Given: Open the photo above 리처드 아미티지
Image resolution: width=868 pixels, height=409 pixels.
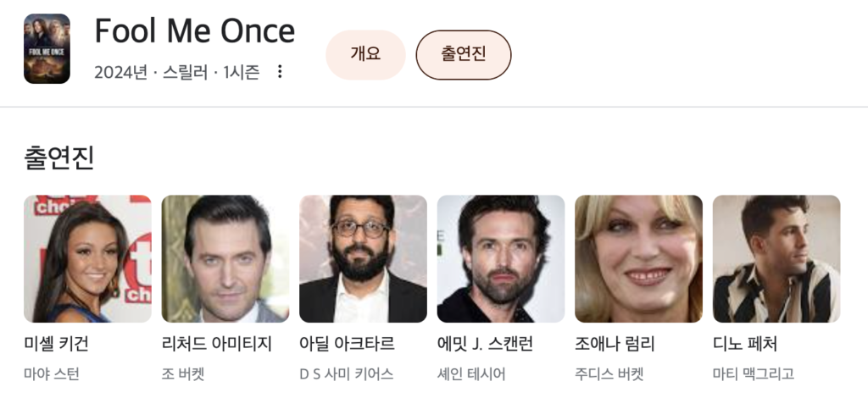Looking at the screenshot, I should [x=225, y=258].
